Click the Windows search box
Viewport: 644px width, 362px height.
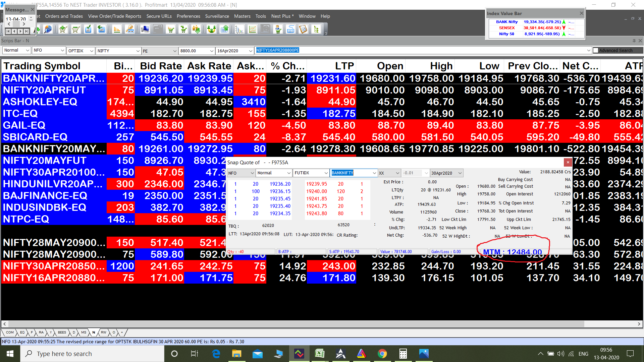pos(92,354)
